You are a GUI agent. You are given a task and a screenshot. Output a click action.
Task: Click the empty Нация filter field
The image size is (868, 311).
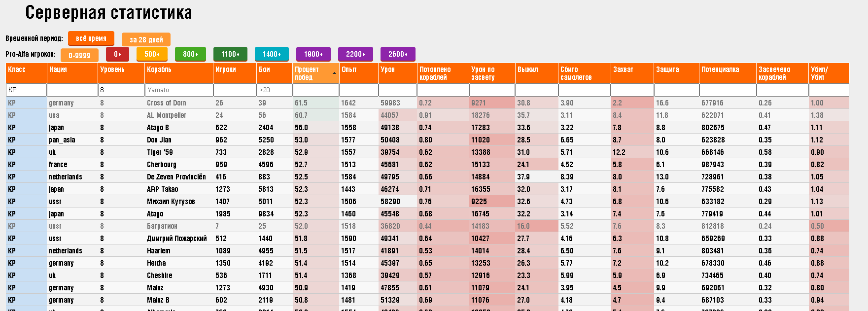[72, 90]
